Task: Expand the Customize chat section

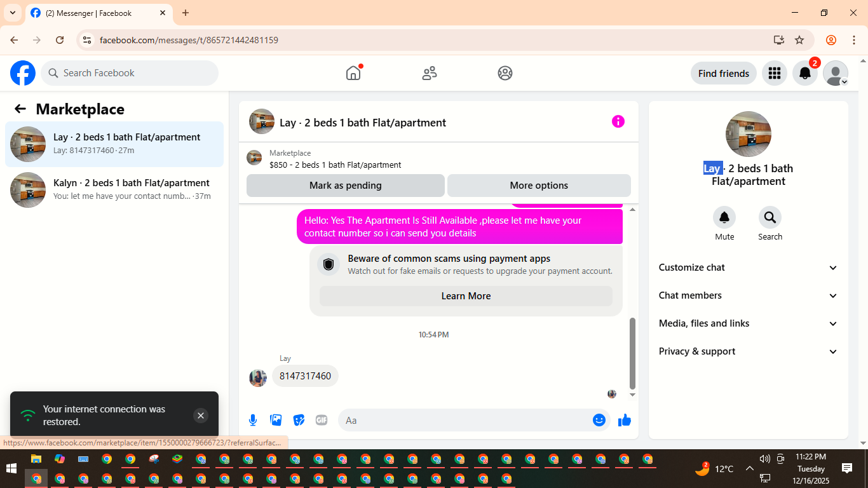Action: pos(749,268)
